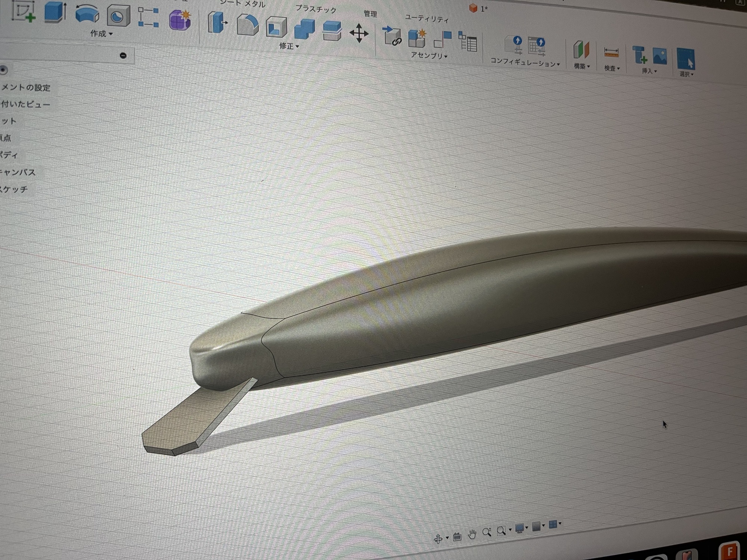This screenshot has height=560, width=747.
Task: Open the 作成 dropdown menu
Action: (x=101, y=34)
